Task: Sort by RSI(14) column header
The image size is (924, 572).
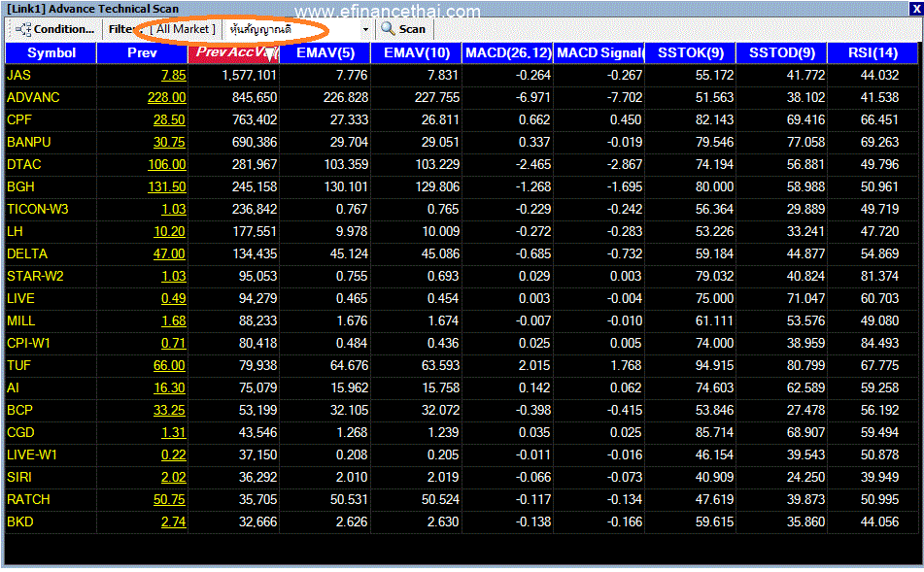Action: click(x=873, y=53)
